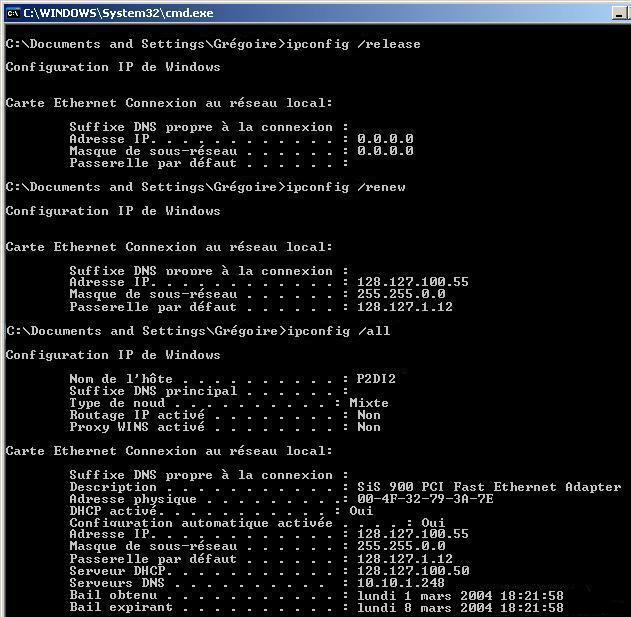
Task: Click 'Suffixe DNS propre à la connexion' in /release output
Action: [201, 127]
